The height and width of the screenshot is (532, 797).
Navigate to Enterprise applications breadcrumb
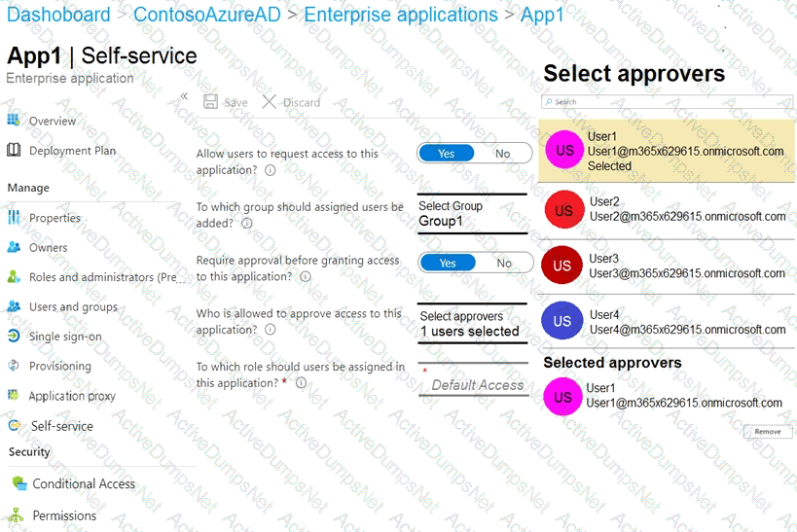point(401,15)
